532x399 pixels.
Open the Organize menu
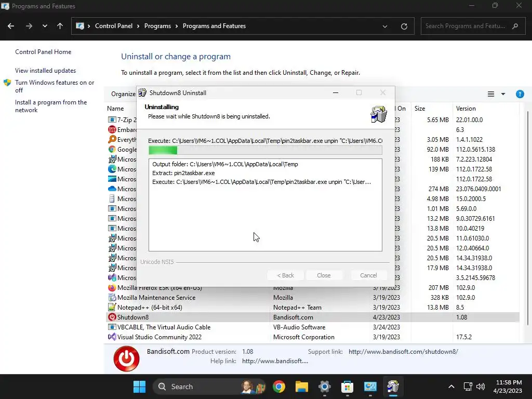pos(123,94)
